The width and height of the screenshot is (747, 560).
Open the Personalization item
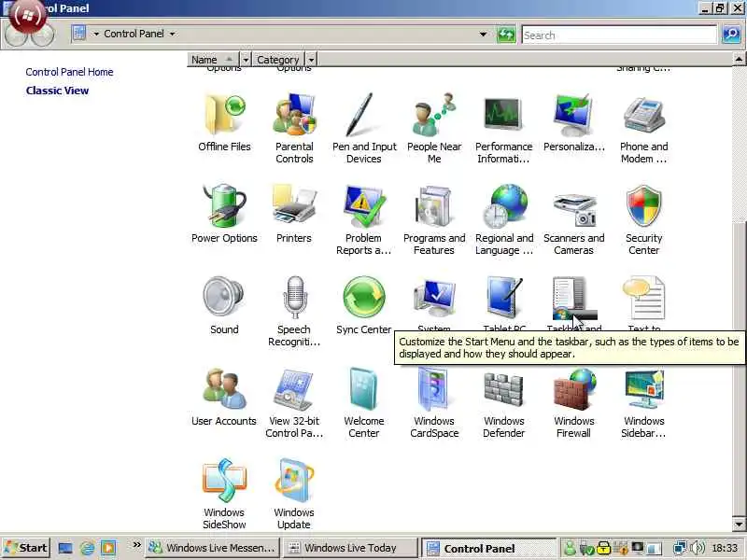coord(573,122)
